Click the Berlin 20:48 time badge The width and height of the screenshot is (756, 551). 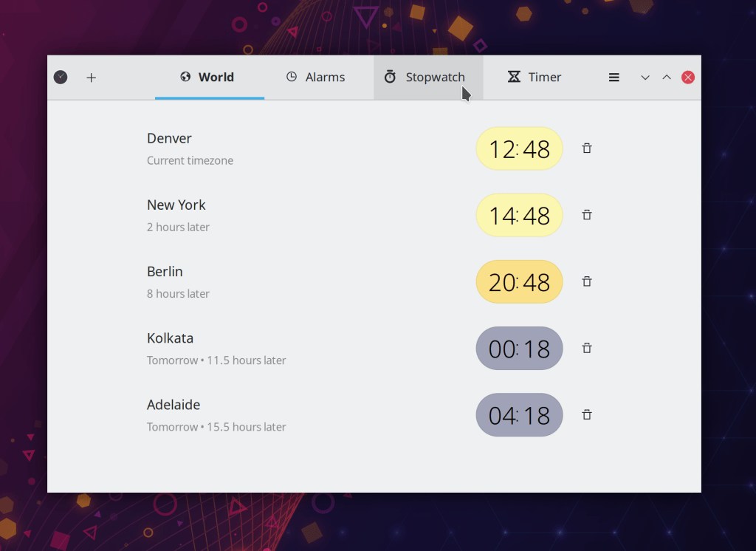tap(519, 282)
